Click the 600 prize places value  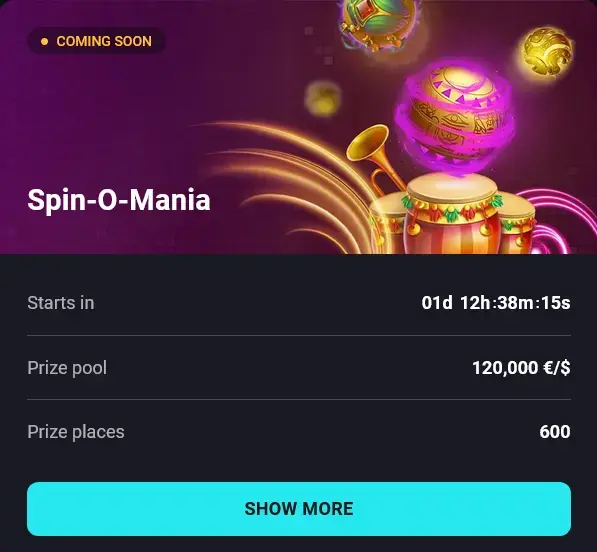pos(555,432)
